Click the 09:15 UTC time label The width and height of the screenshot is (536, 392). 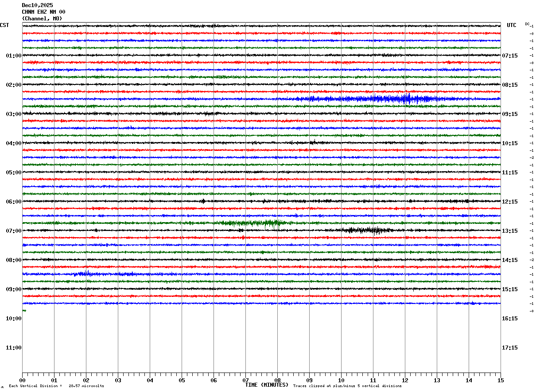click(x=509, y=114)
